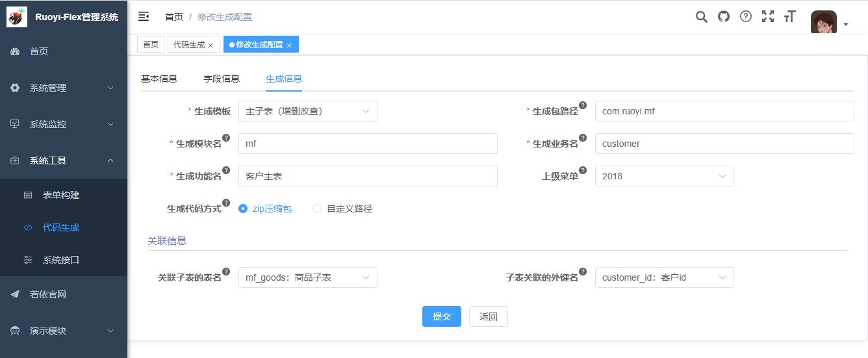The width and height of the screenshot is (868, 358).
Task: Open the 首页 page tag
Action: pyautogui.click(x=151, y=44)
